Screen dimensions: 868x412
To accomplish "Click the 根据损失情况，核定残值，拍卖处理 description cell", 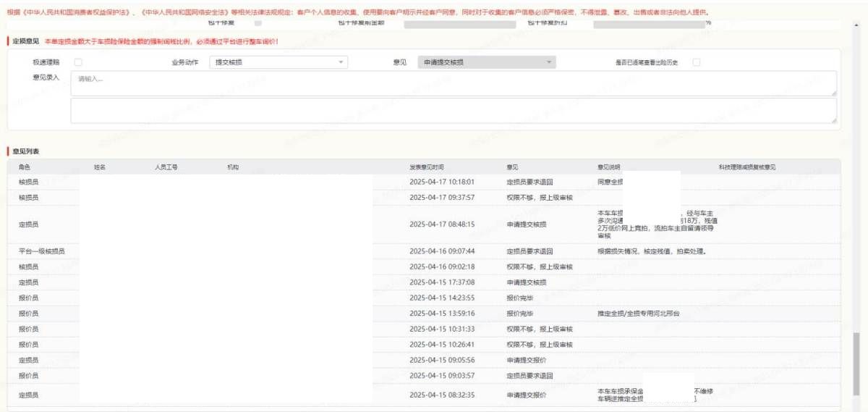I will [651, 251].
